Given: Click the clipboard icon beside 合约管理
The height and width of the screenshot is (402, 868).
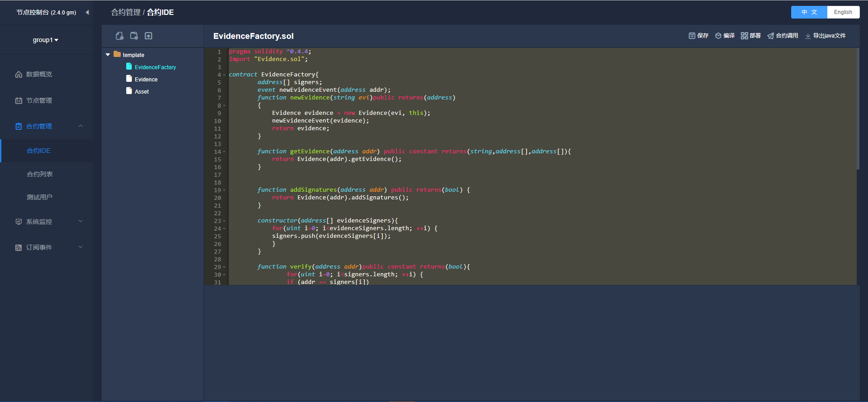Looking at the screenshot, I should point(19,126).
